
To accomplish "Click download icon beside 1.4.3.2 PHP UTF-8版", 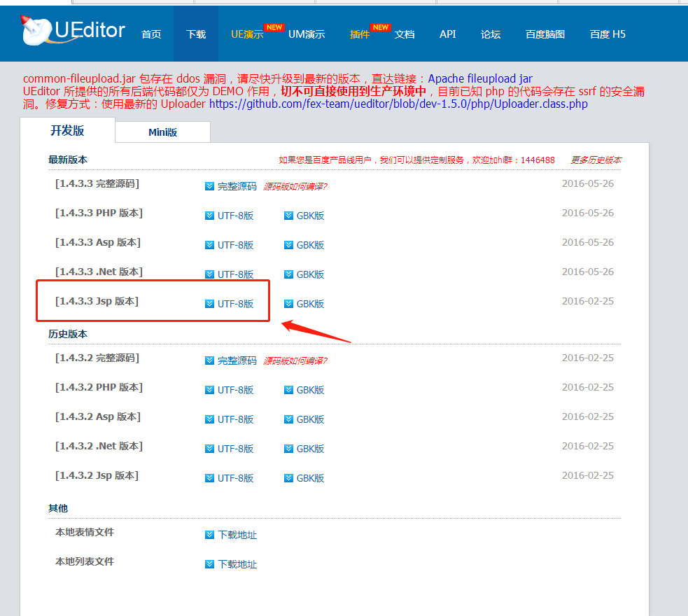I will tap(209, 390).
